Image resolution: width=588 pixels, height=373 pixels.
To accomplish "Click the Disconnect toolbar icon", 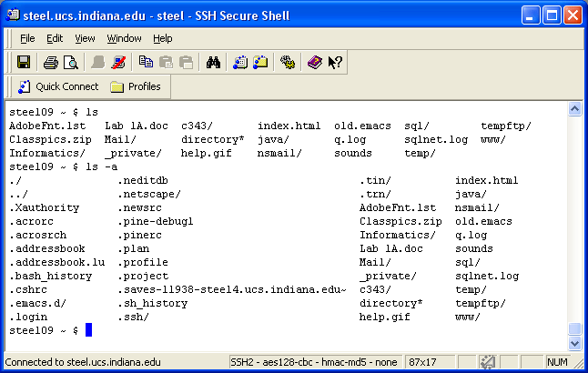I will click(x=118, y=62).
